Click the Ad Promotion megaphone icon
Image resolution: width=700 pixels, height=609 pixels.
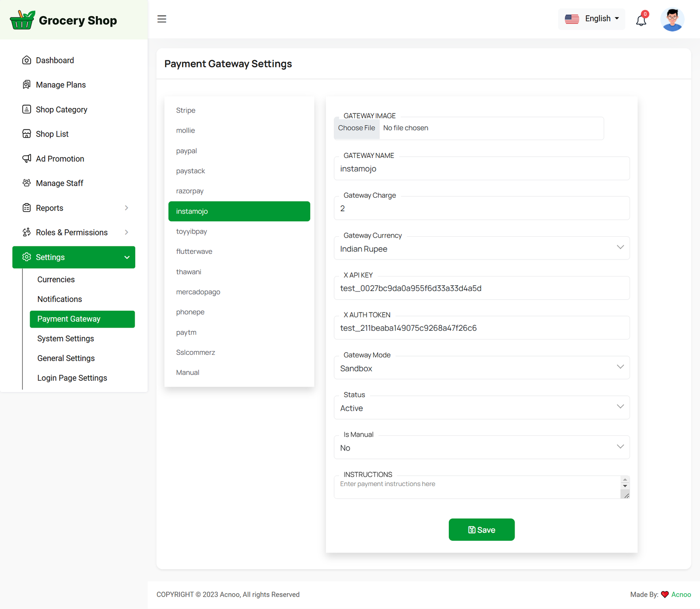27,158
